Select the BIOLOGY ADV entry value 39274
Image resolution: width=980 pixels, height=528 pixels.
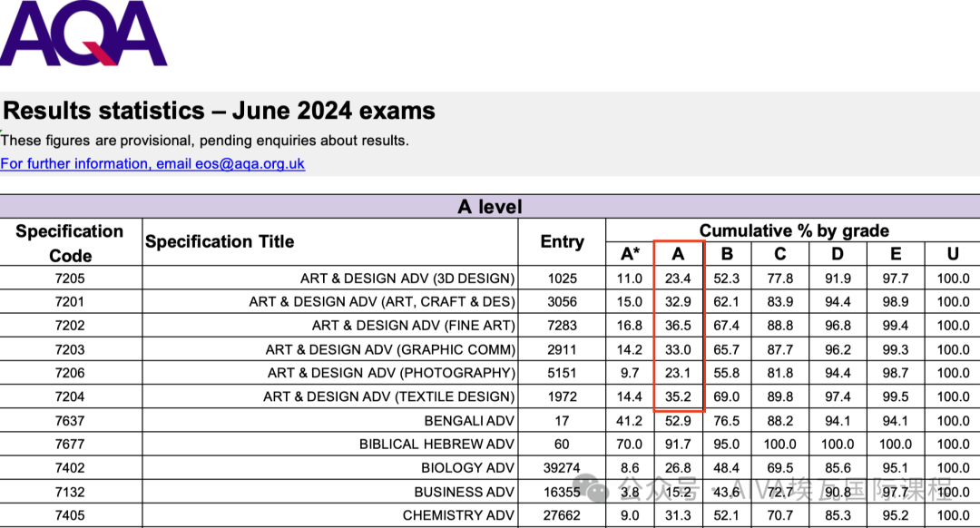[x=562, y=468]
